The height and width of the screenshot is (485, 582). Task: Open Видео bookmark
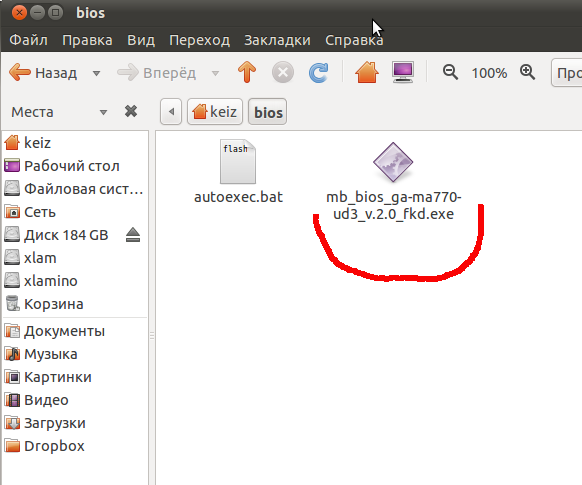click(x=75, y=400)
